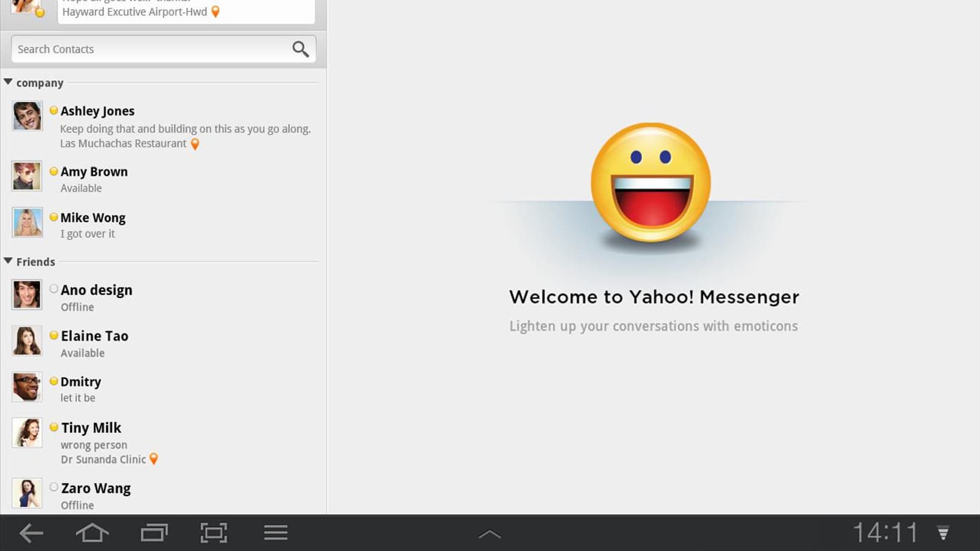Tap Zaro Wang's offline status circle
The image size is (980, 551).
click(54, 487)
